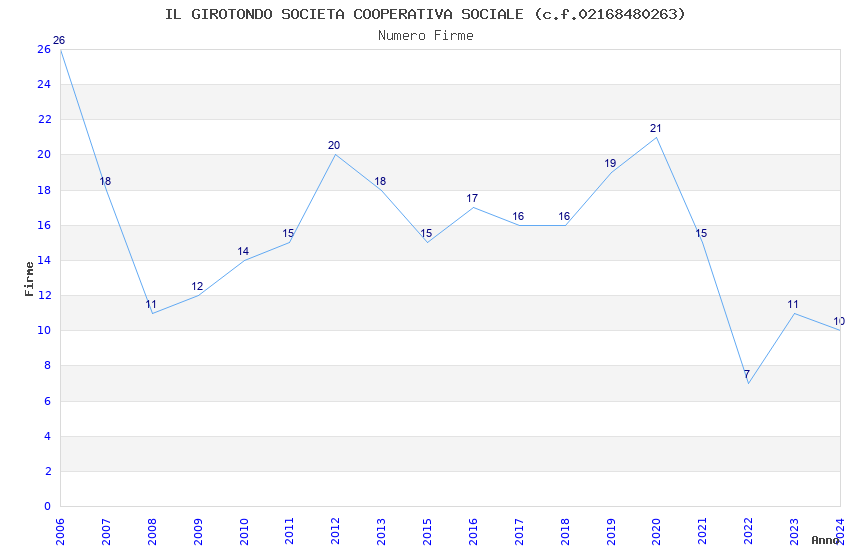Image resolution: width=850 pixels, height=550 pixels.
Task: Click the 2020 data label 21
Action: 656,128
